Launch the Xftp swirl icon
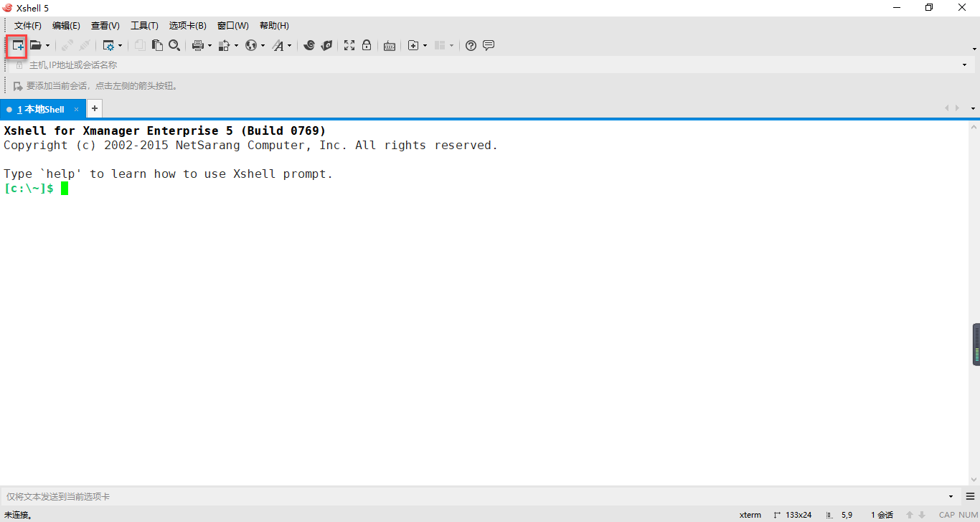Screen dimensions: 980x522 pos(309,45)
